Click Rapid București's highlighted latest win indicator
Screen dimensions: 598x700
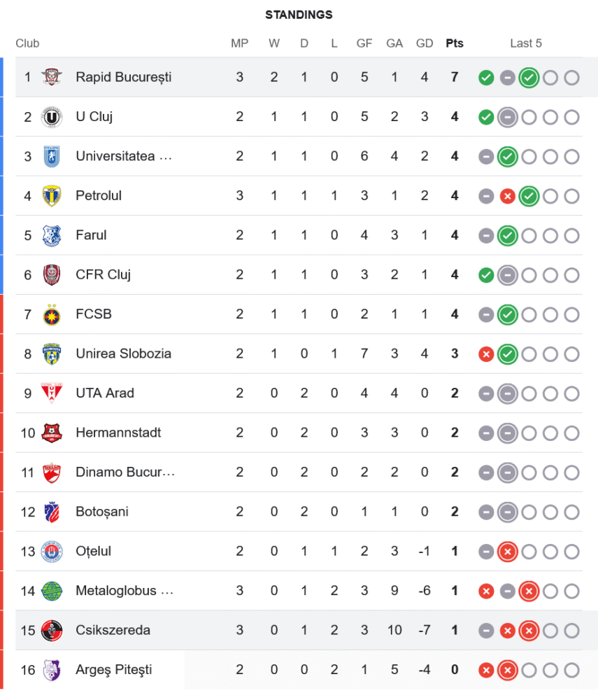pos(529,78)
